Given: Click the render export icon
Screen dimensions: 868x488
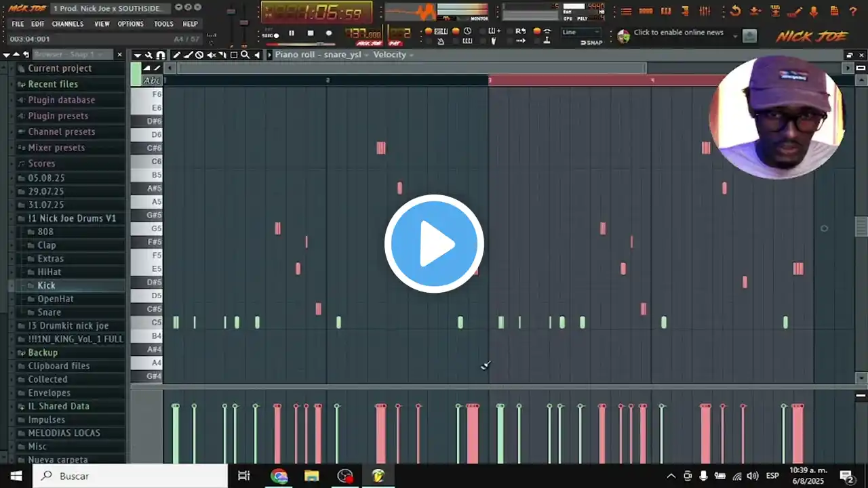Looking at the screenshot, I should (775, 12).
